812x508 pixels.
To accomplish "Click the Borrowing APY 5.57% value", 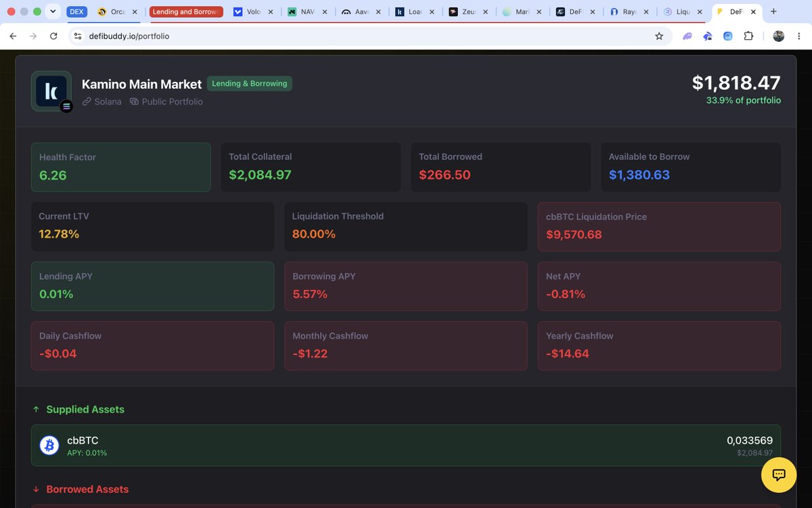I will point(310,294).
